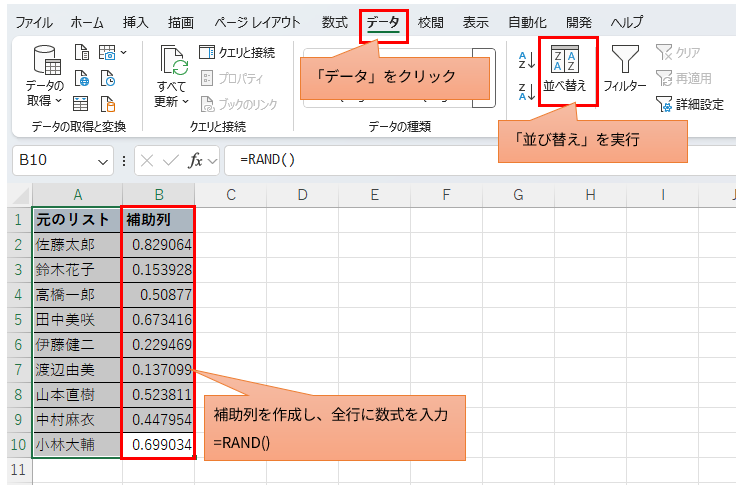740x496 pixels.
Task: Select column D header
Action: (303, 195)
